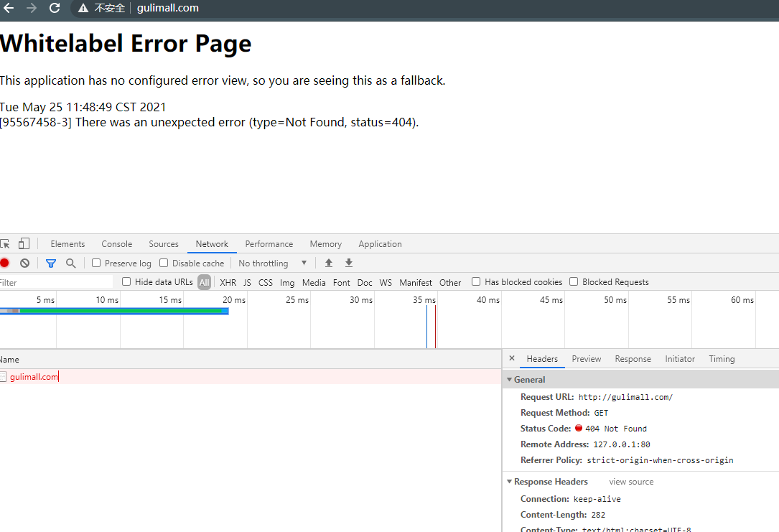Filter requests by Other
Screen dimensions: 779x532
450,282
